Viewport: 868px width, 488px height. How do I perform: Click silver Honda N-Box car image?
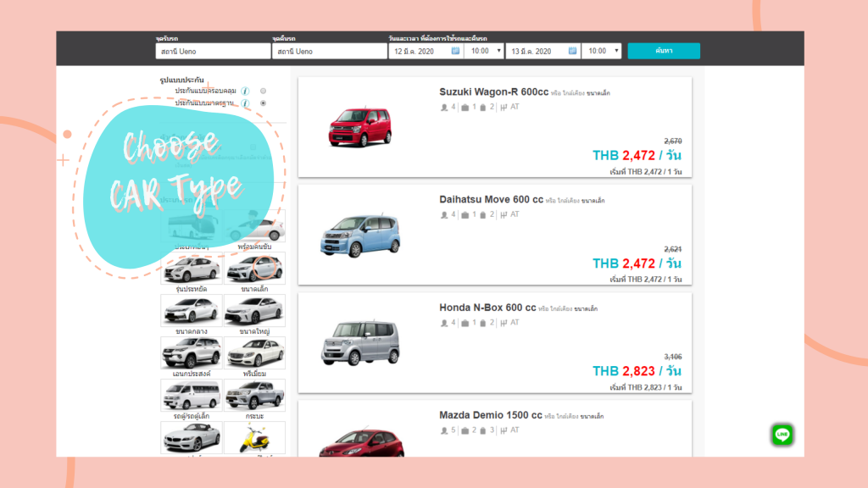coord(360,343)
